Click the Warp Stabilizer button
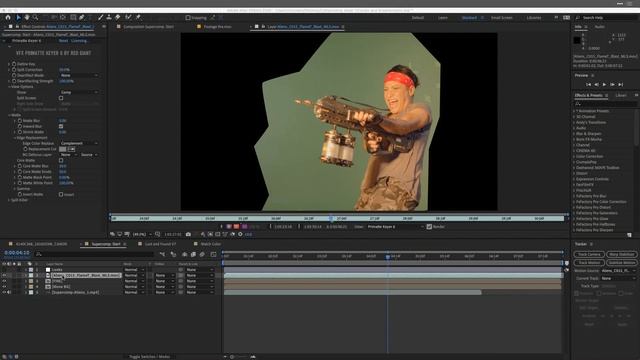The image size is (640, 360). click(x=621, y=254)
